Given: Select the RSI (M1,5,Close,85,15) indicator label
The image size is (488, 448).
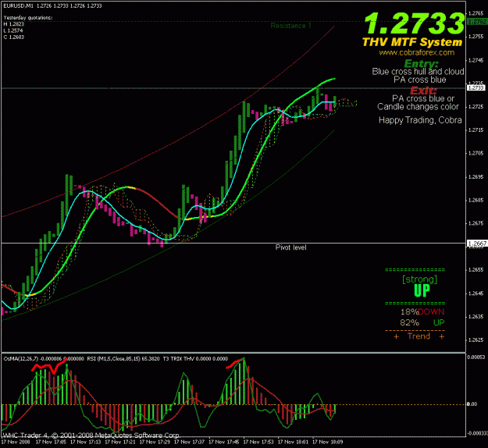Looking at the screenshot, I should click(113, 359).
